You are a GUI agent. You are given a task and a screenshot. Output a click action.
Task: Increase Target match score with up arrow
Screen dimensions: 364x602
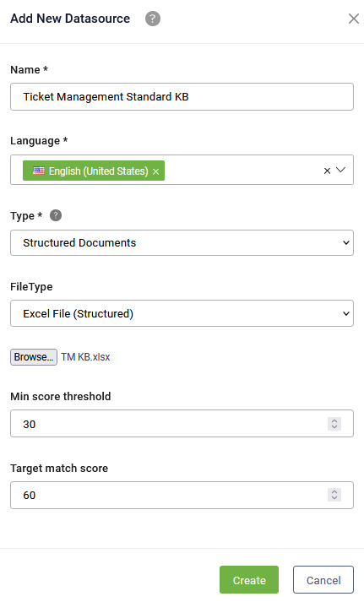tap(334, 491)
